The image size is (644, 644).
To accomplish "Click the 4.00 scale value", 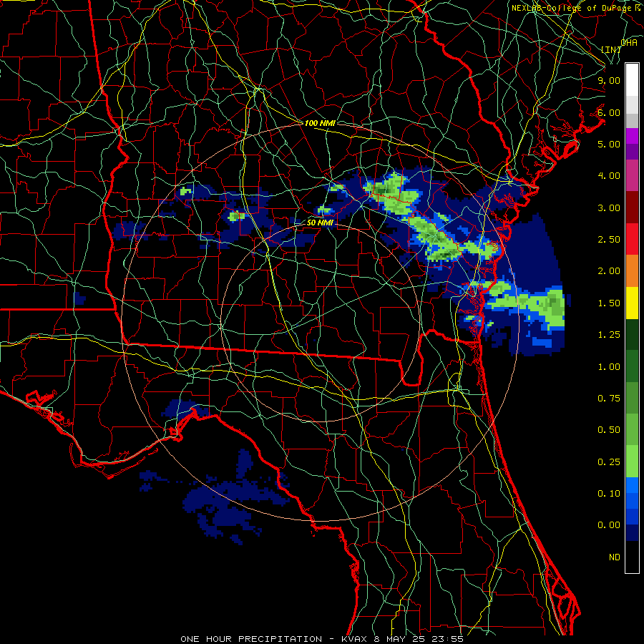I will coord(609,176).
